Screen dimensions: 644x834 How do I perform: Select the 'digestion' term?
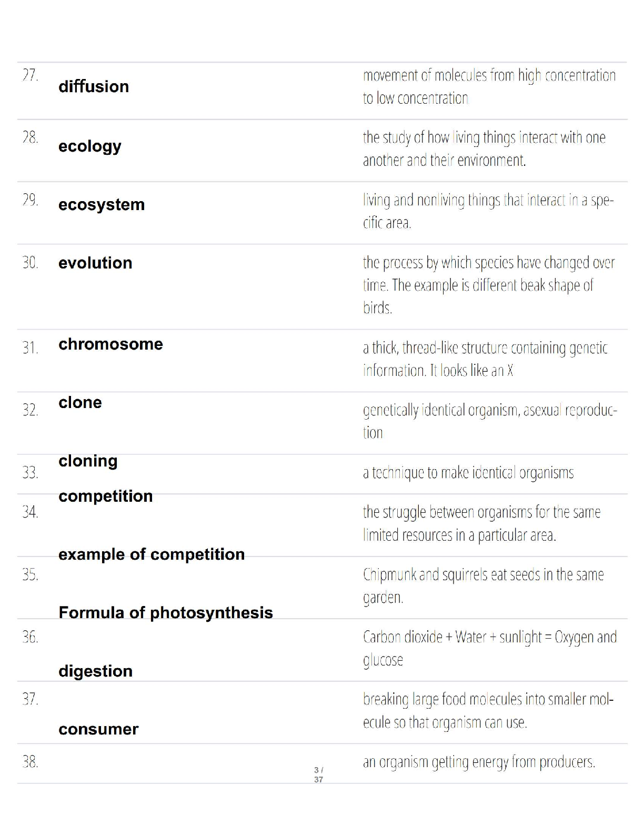[x=95, y=671]
